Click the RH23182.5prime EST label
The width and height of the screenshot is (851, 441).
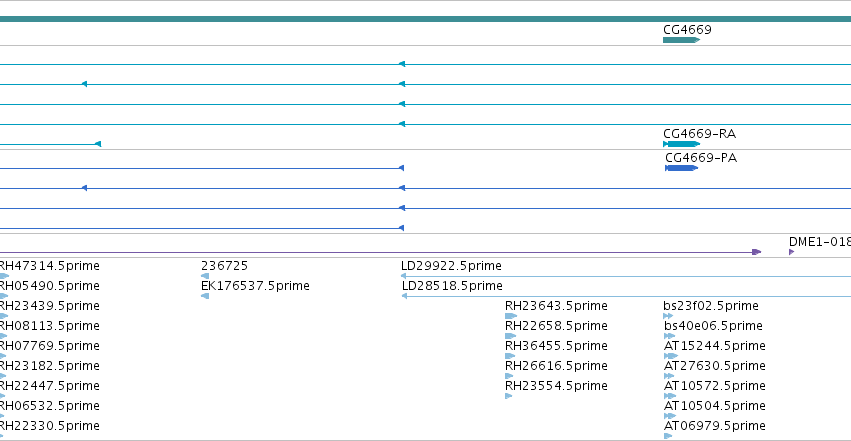(50, 366)
